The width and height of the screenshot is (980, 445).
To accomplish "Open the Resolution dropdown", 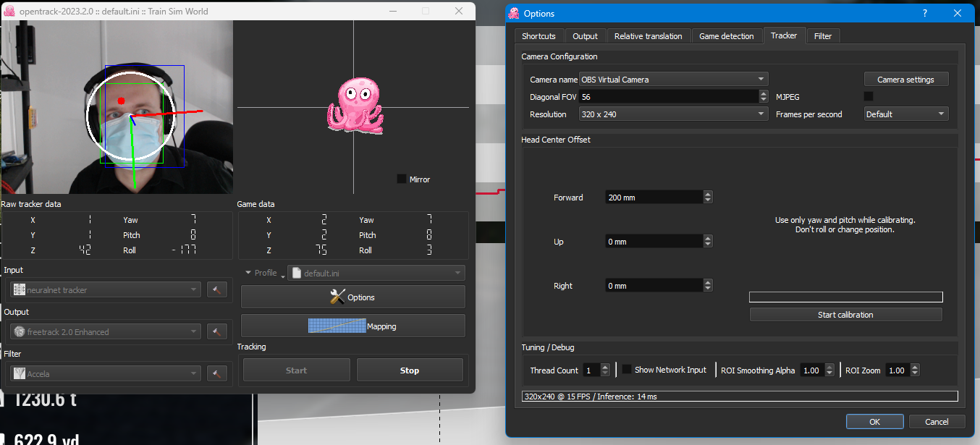I will click(673, 114).
